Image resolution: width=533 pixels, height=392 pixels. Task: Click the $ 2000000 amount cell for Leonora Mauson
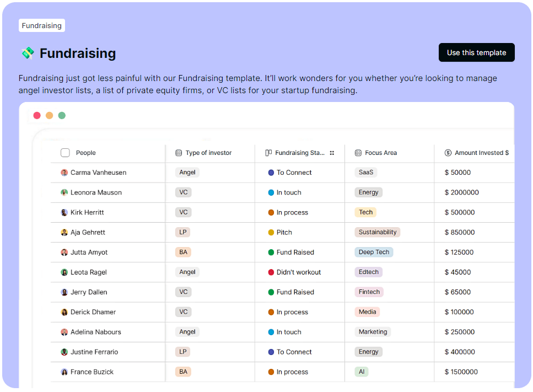click(462, 192)
